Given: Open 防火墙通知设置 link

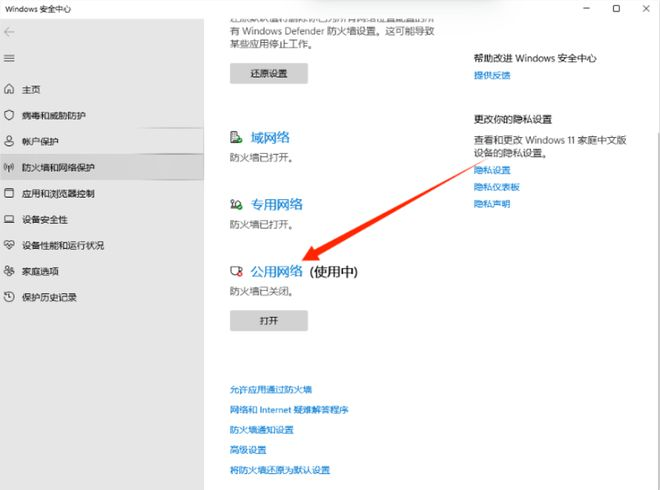Looking at the screenshot, I should click(262, 430).
